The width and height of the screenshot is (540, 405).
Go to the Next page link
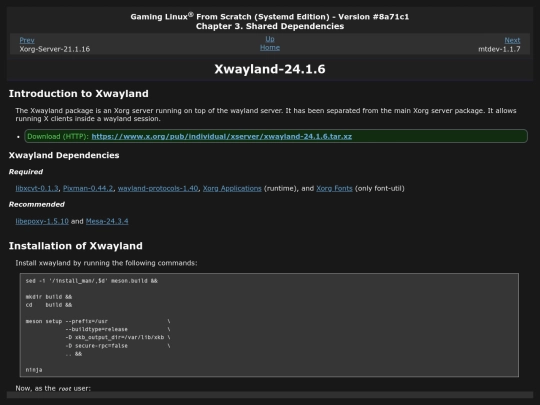click(x=512, y=40)
